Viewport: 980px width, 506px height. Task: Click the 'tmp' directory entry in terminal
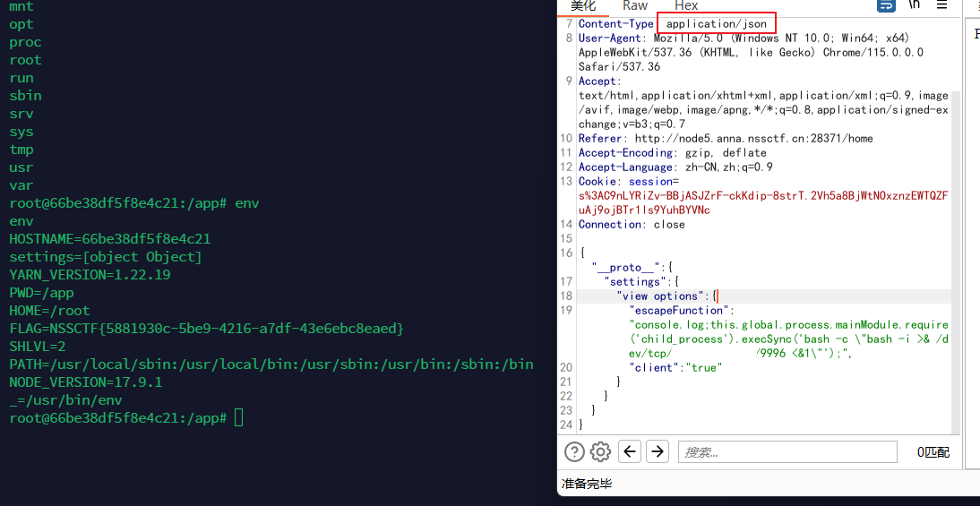tap(21, 150)
